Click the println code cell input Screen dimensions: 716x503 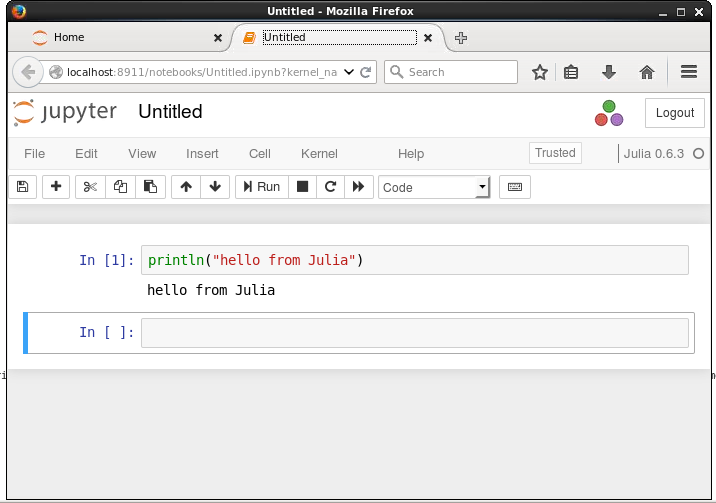pyautogui.click(x=415, y=260)
